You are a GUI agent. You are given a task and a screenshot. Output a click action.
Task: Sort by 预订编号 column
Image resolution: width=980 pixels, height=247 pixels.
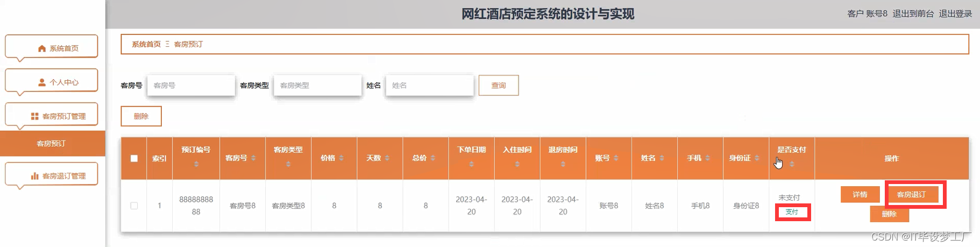point(196,164)
